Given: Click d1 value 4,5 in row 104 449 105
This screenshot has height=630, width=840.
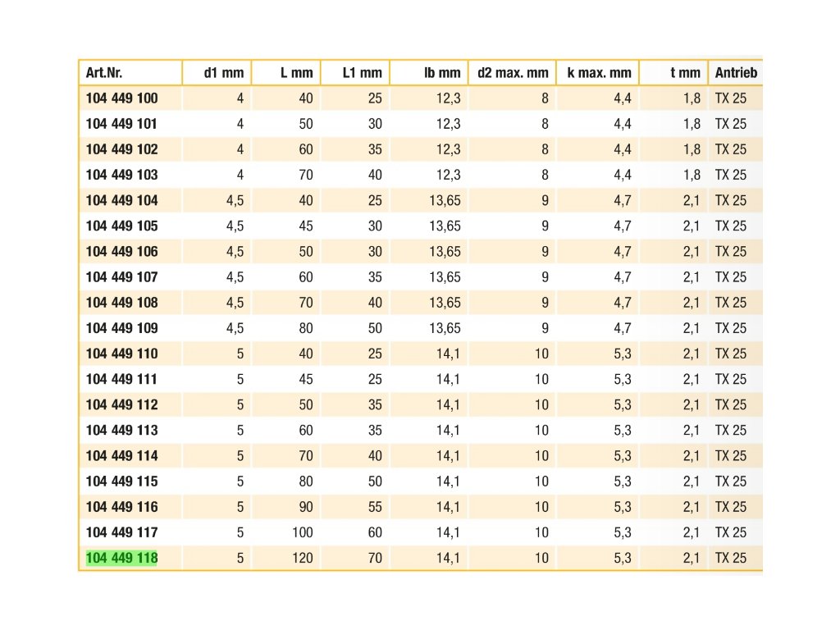Looking at the screenshot, I should 235,226.
